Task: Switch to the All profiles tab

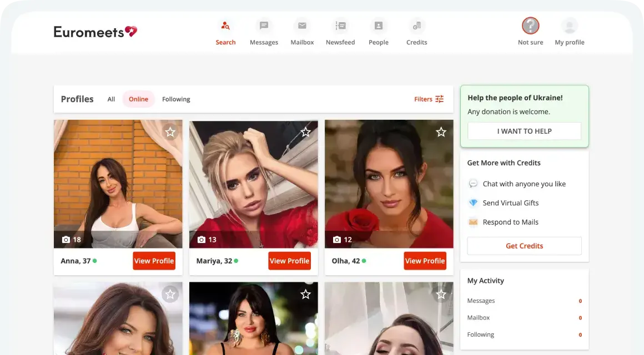Action: pos(111,99)
